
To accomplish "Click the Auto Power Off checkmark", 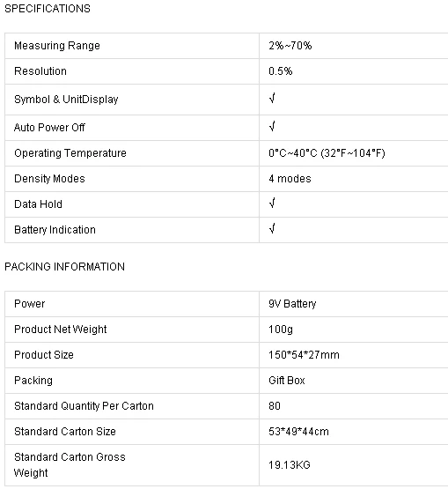I will (272, 127).
